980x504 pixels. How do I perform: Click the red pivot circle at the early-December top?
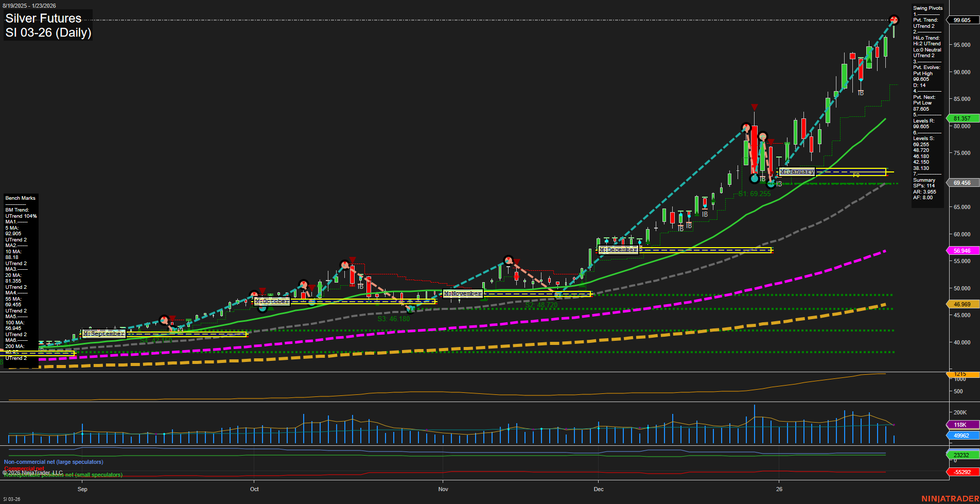746,127
